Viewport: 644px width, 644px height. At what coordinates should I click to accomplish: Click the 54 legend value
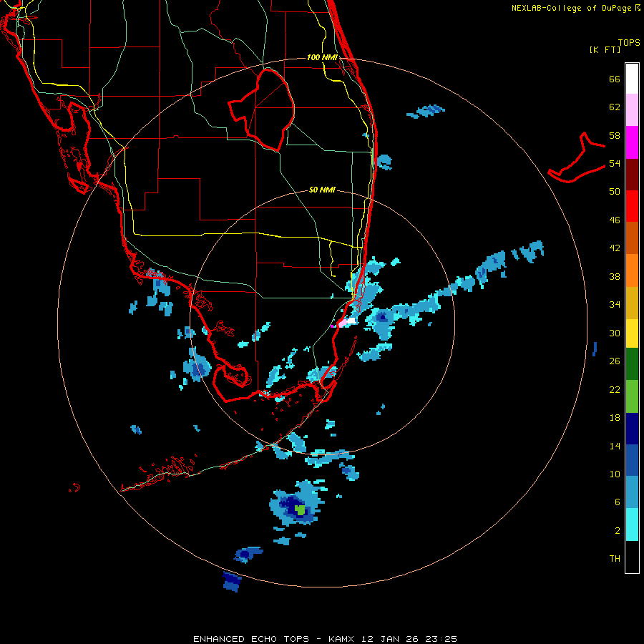pos(615,163)
